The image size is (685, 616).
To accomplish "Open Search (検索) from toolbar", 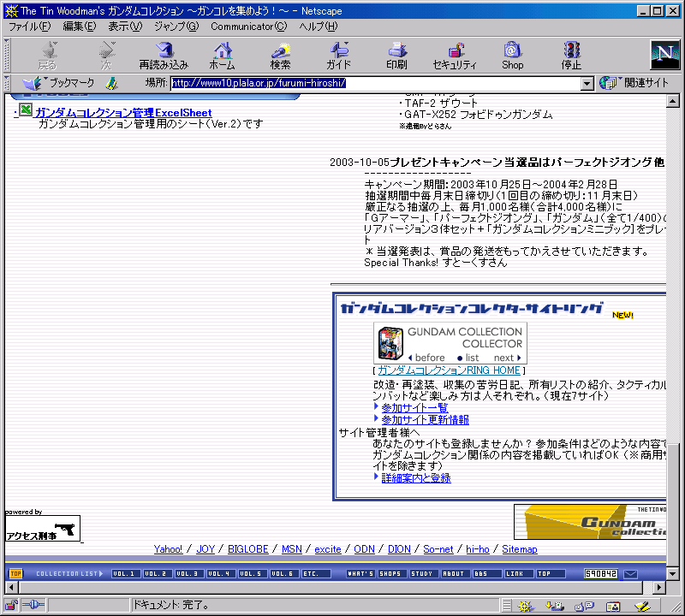I will (x=280, y=56).
